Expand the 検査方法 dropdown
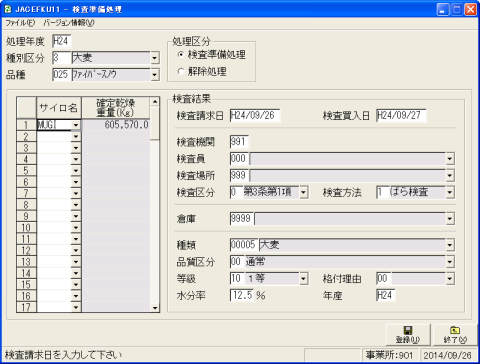Image resolution: width=480 pixels, height=364 pixels. click(x=450, y=192)
